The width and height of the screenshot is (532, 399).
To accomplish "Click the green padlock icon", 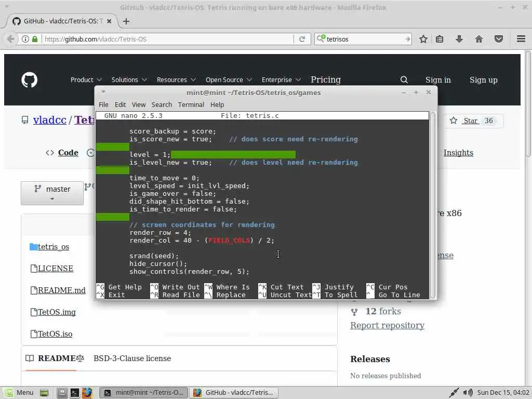I will coord(35,39).
